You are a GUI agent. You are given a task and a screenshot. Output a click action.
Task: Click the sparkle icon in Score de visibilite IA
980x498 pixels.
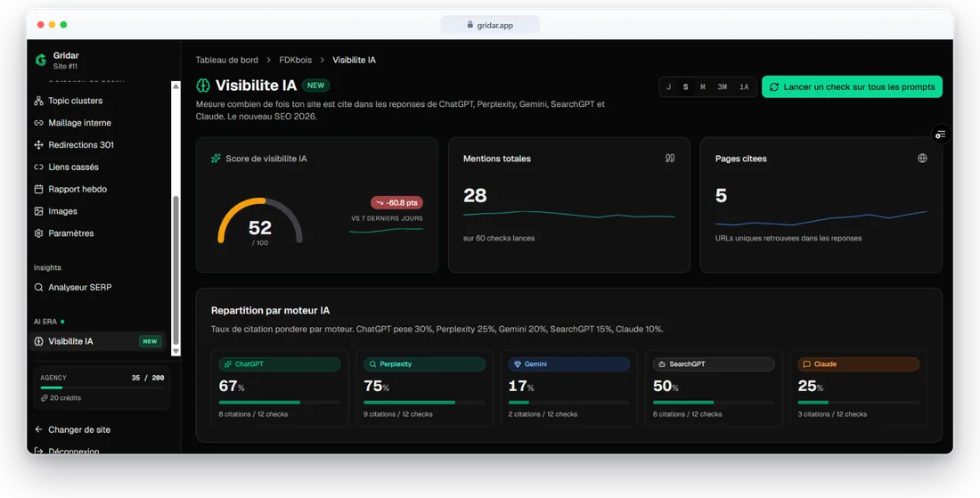[216, 159]
